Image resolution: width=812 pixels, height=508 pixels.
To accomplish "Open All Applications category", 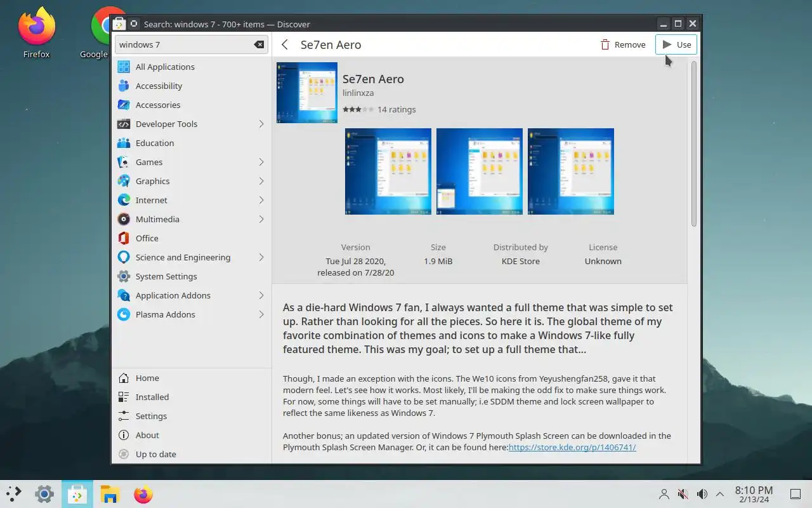I will point(191,67).
